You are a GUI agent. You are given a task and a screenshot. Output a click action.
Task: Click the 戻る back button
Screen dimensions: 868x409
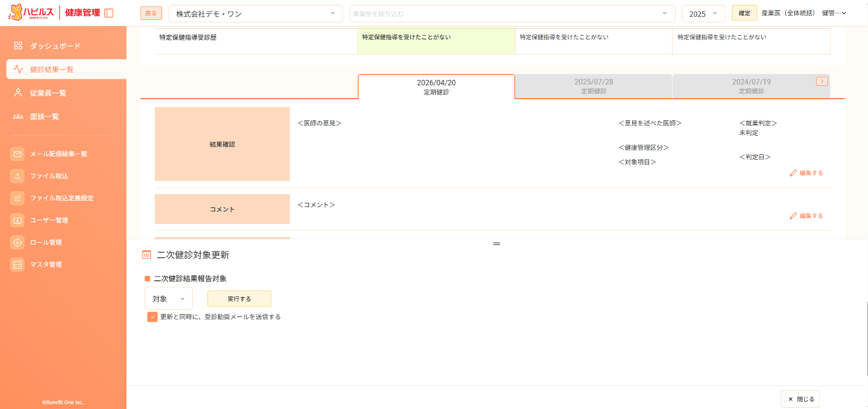tap(151, 13)
